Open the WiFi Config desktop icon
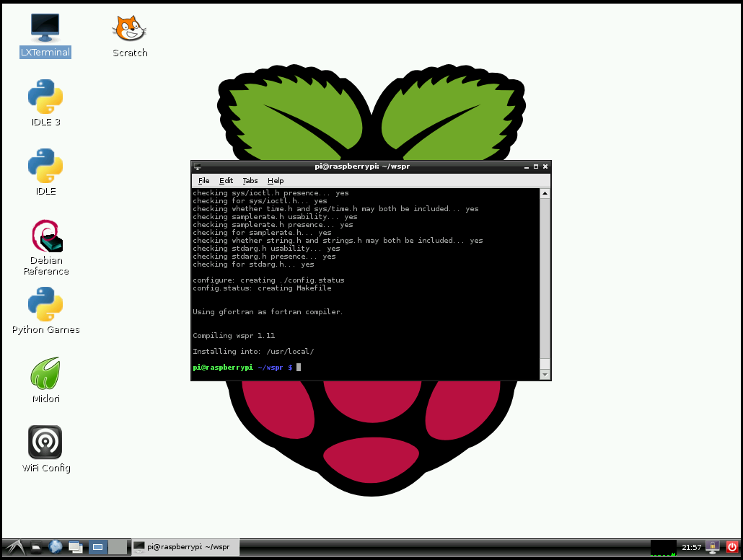743x560 pixels. 45,449
